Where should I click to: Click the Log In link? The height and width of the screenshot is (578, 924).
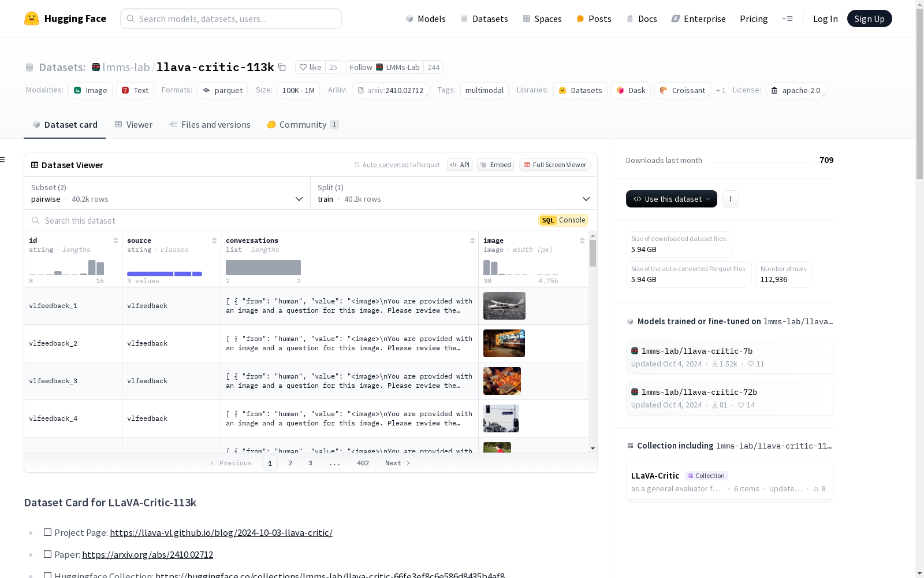825,18
